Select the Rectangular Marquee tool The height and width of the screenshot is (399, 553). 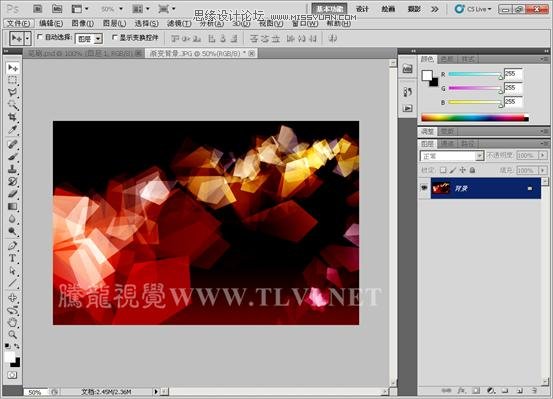tap(13, 80)
